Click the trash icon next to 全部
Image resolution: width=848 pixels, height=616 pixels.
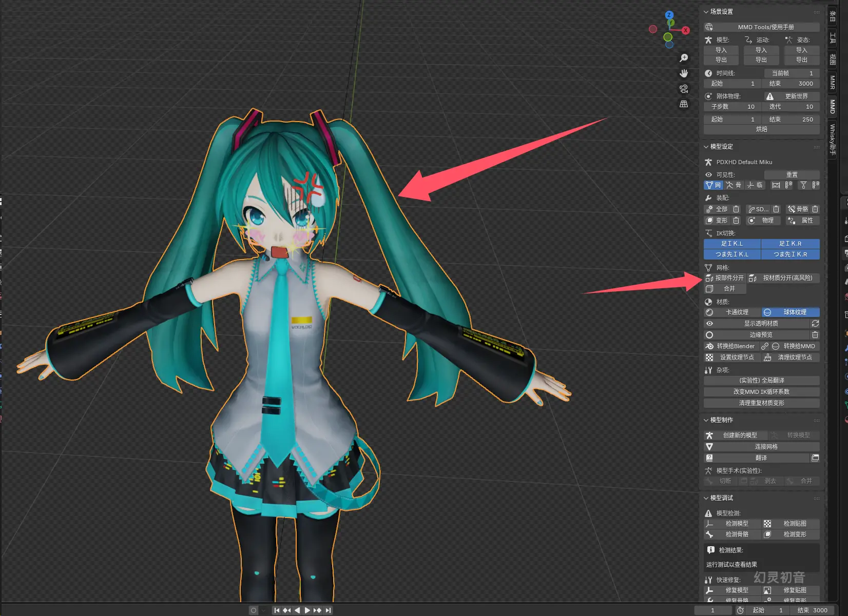pos(736,209)
